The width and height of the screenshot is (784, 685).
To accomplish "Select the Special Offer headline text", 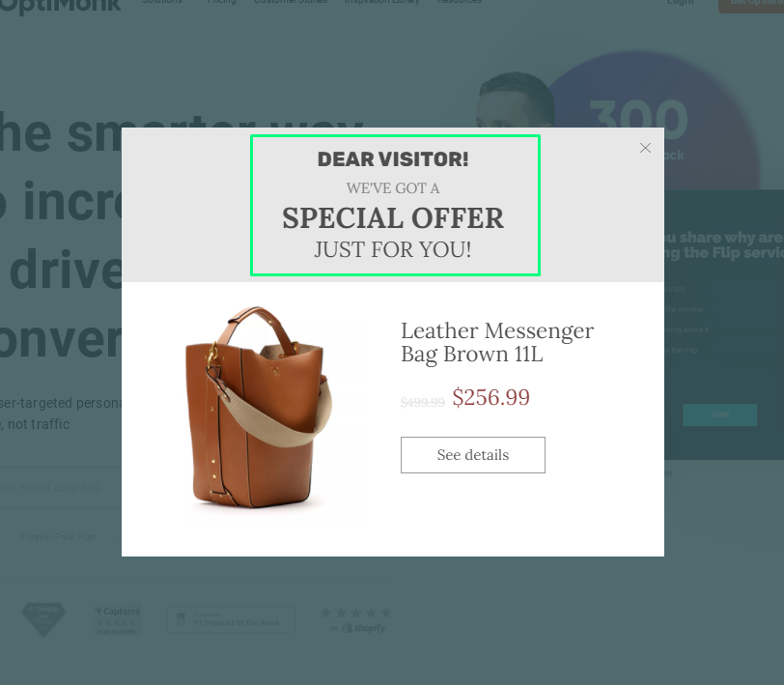I will click(x=393, y=218).
